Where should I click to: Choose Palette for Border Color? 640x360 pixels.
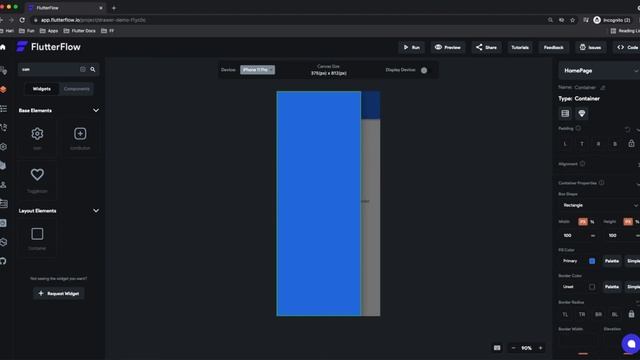click(x=611, y=287)
